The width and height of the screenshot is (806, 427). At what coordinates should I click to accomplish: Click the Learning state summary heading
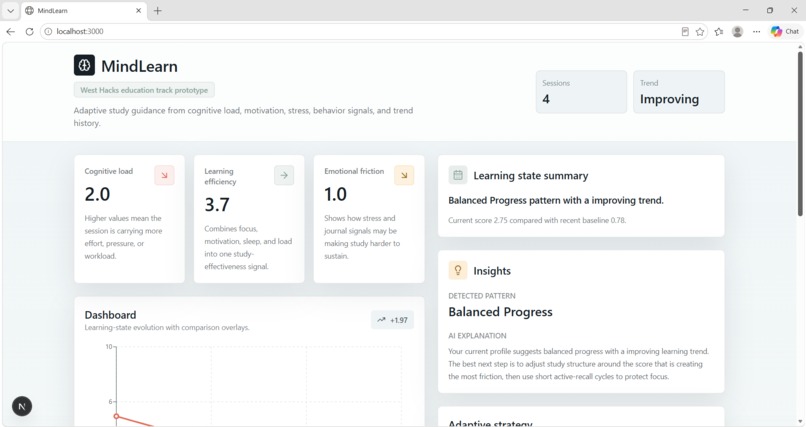coord(530,175)
